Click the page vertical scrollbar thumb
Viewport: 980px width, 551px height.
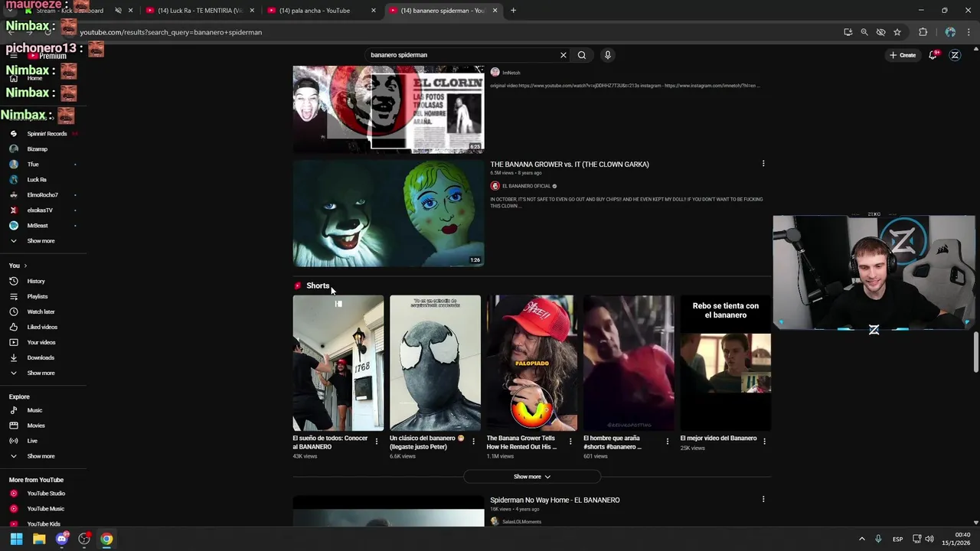(x=975, y=354)
